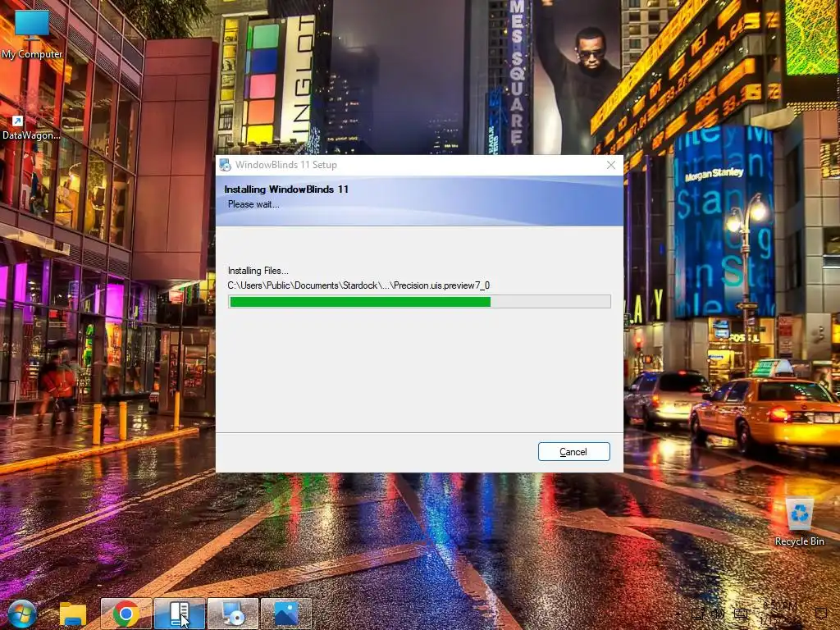Click the Precision.uis.preview7_0 file path text
840x630 pixels.
tap(358, 285)
